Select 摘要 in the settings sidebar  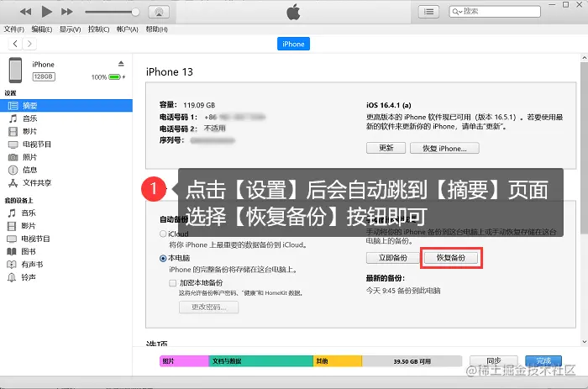pos(66,105)
